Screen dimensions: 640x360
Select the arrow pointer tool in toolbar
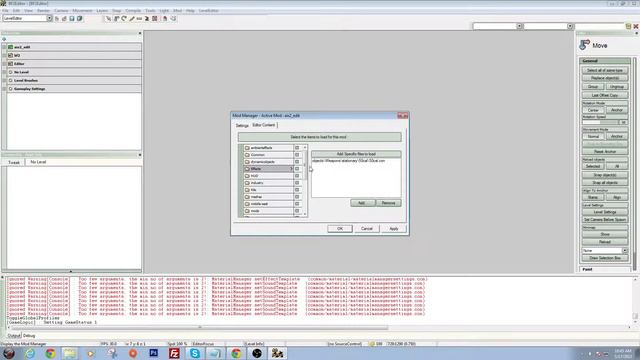(108, 18)
